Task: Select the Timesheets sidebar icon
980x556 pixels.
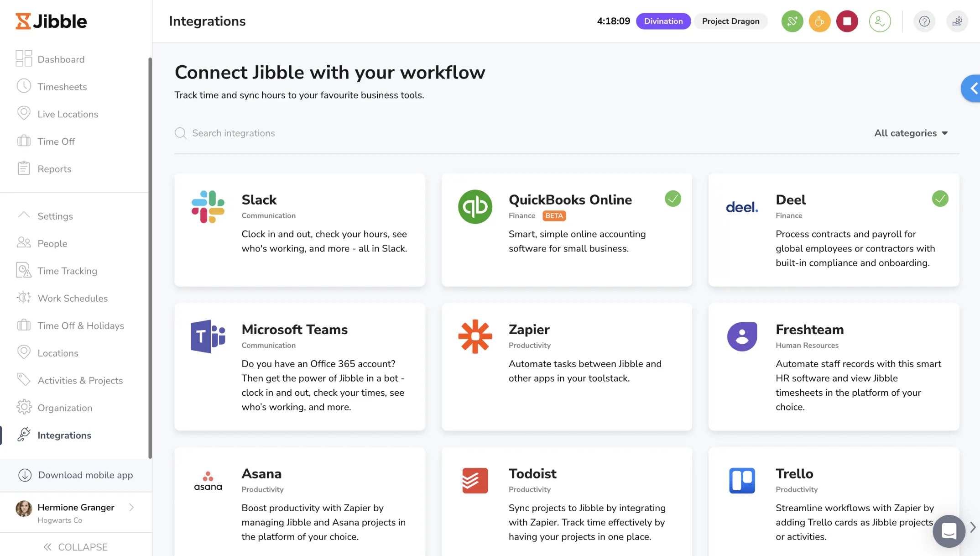Action: click(24, 86)
